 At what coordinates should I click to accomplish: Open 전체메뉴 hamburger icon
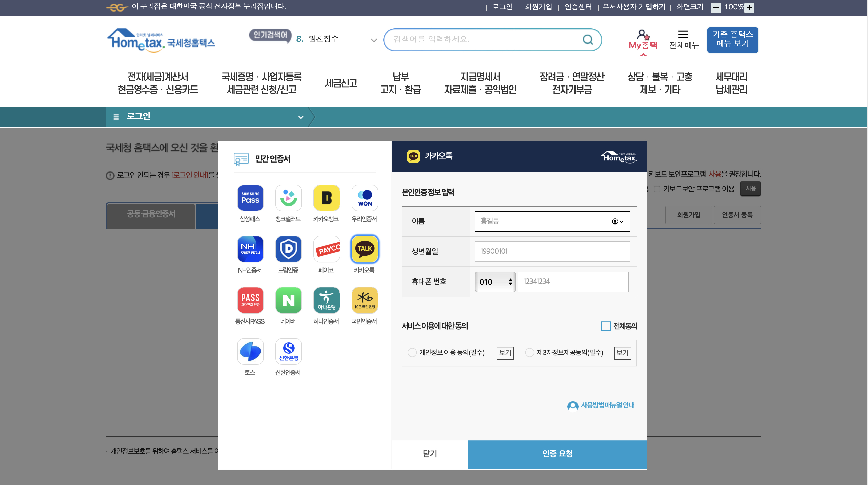click(x=683, y=34)
